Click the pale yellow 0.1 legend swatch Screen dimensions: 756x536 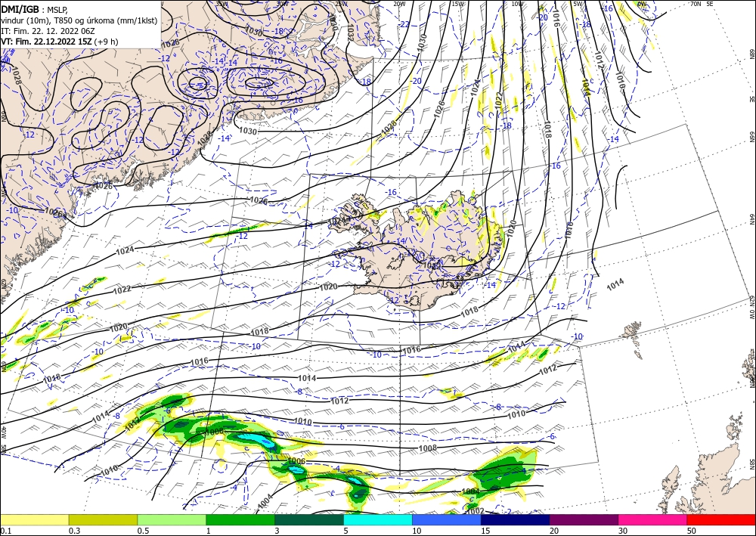pyautogui.click(x=34, y=519)
